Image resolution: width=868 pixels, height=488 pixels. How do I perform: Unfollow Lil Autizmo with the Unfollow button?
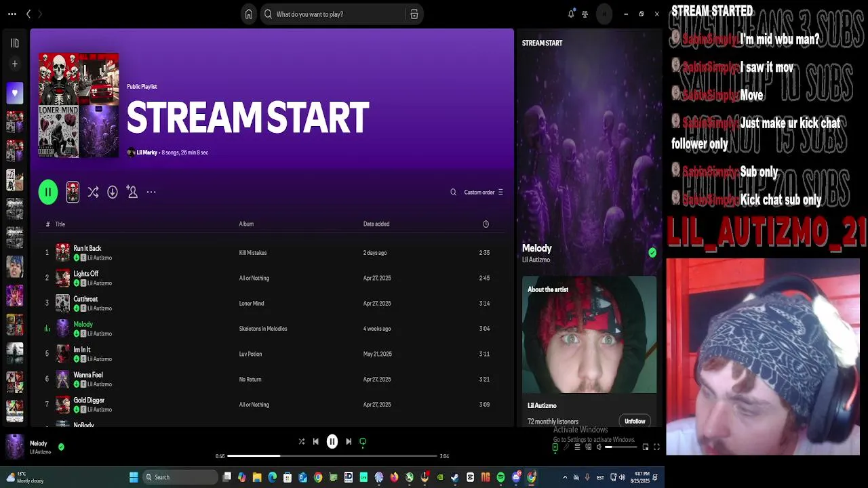635,422
